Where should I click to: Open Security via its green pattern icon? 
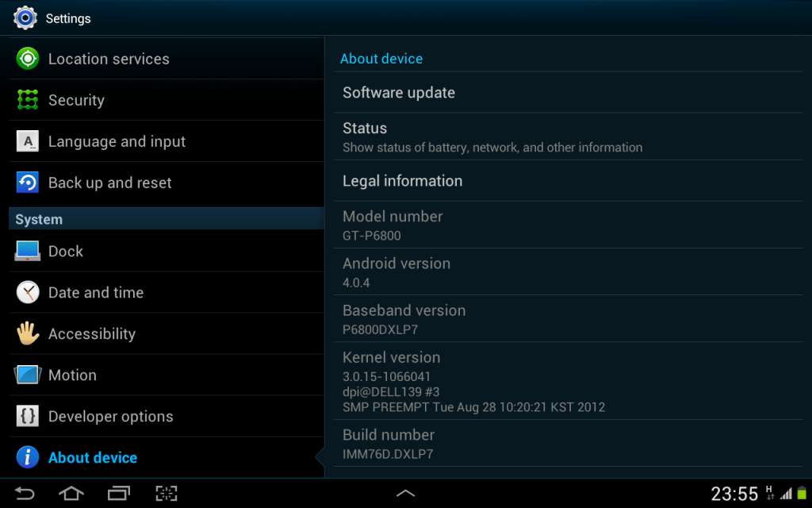(28, 99)
